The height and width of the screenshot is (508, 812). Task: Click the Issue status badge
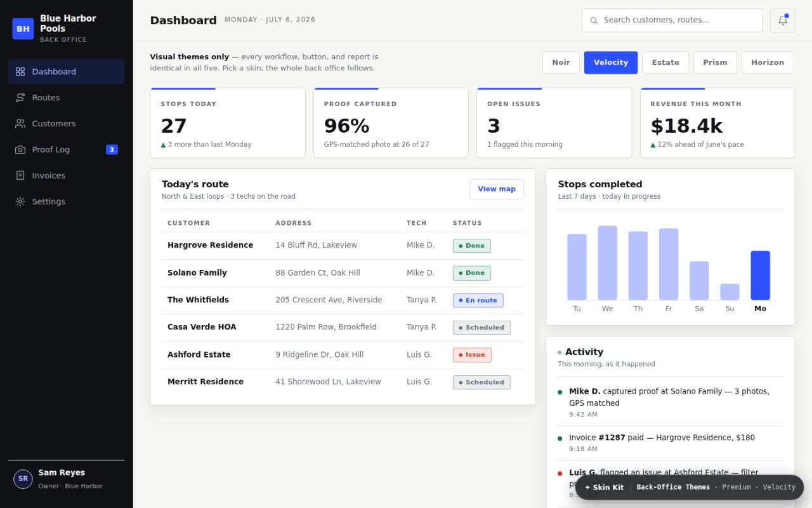tap(472, 355)
